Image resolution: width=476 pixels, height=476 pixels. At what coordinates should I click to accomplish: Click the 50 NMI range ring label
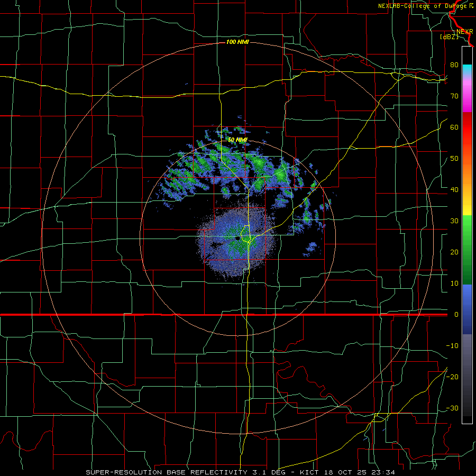pyautogui.click(x=237, y=140)
